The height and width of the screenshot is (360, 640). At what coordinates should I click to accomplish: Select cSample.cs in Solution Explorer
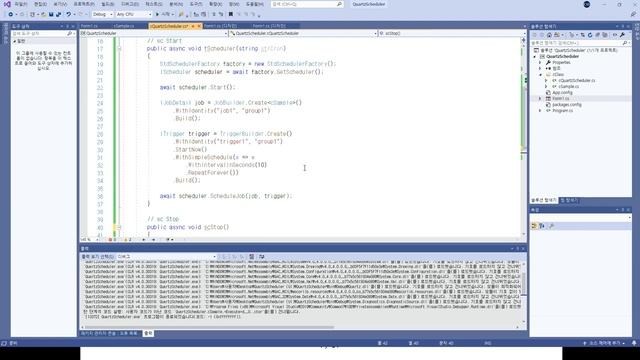(x=569, y=87)
